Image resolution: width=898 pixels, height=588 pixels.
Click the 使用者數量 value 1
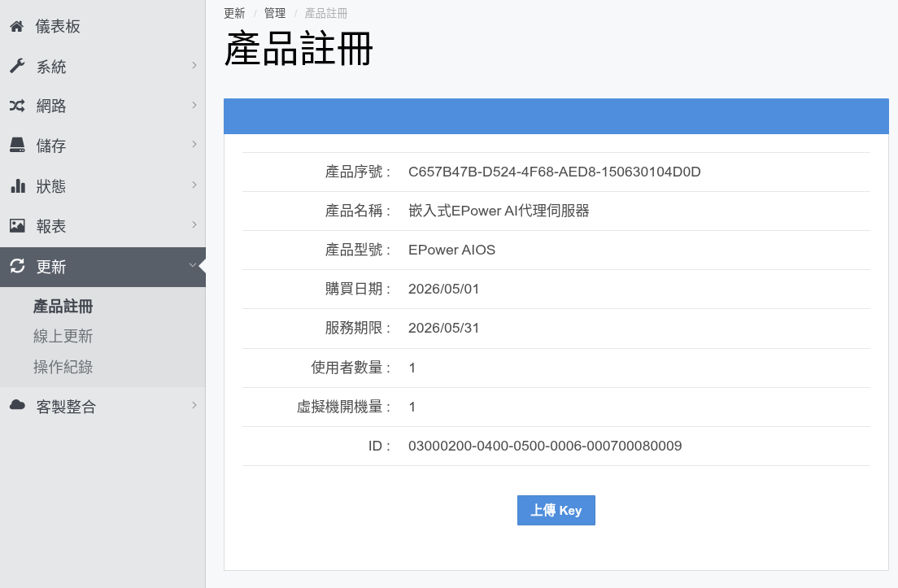tap(412, 368)
